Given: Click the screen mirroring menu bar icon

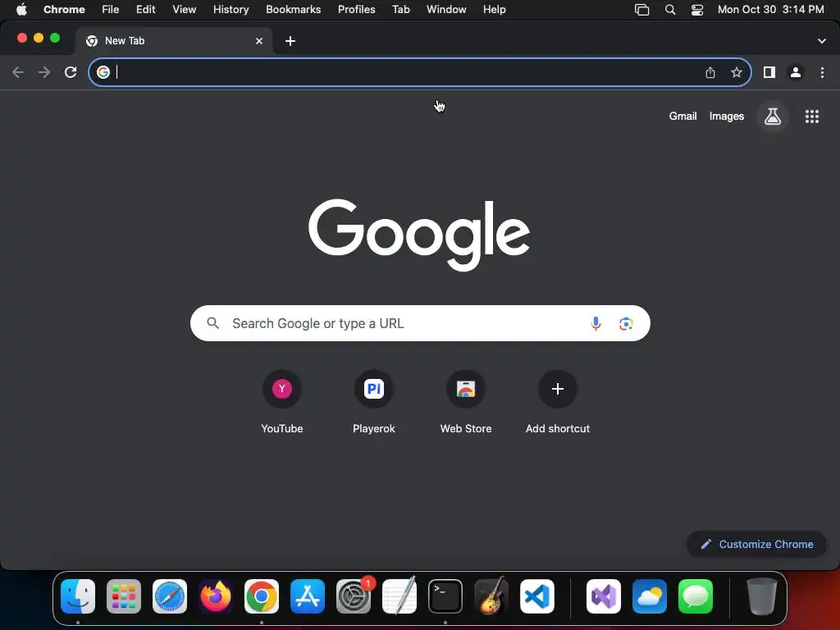Looking at the screenshot, I should pos(641,10).
